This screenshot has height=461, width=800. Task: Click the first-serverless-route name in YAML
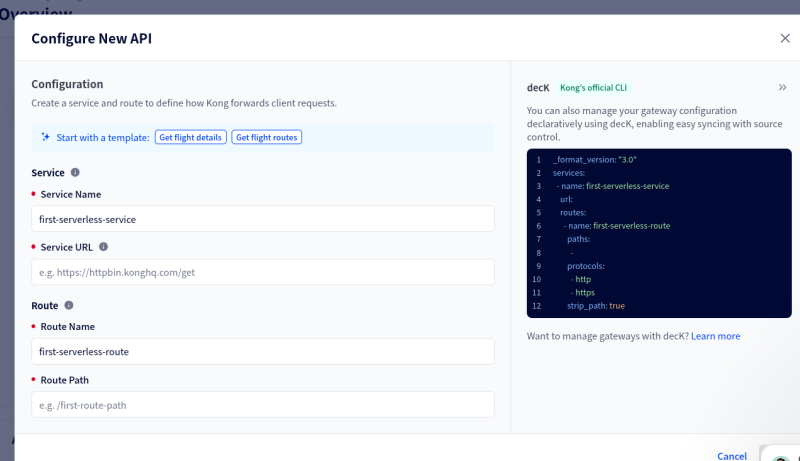coord(631,226)
